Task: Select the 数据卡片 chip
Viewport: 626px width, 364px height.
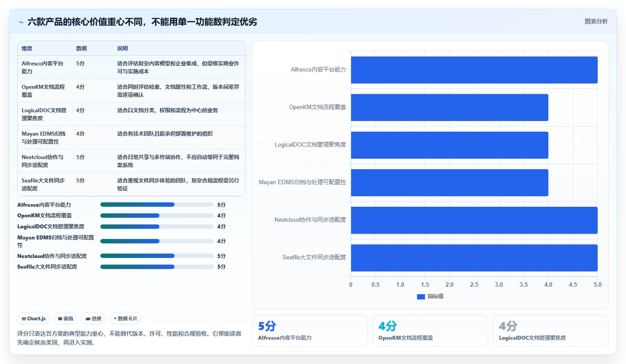Action: coord(125,318)
